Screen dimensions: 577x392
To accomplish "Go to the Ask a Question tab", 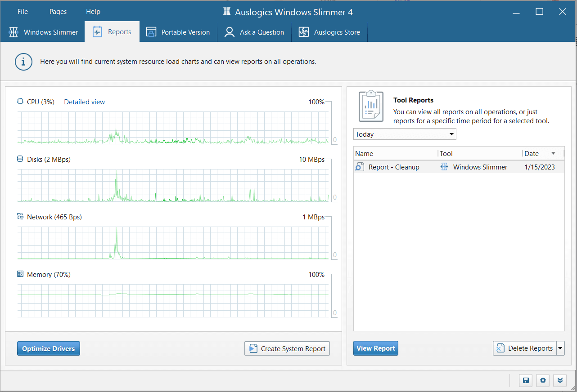I will [x=254, y=32].
